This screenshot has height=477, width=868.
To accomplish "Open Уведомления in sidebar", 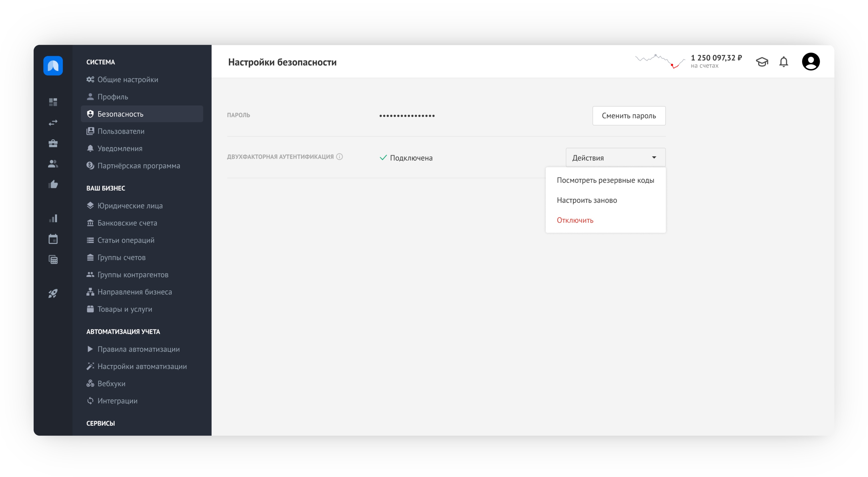I will coord(142,148).
